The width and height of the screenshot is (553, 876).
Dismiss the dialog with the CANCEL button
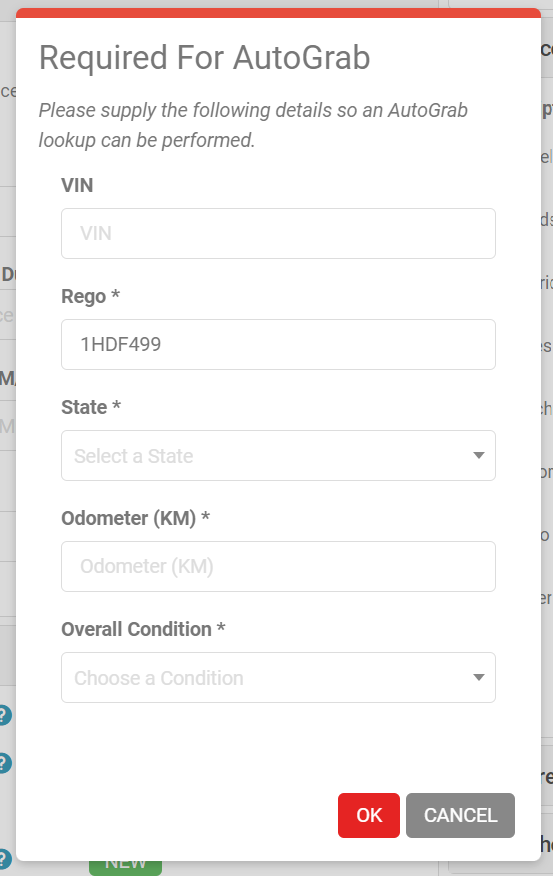tap(460, 815)
